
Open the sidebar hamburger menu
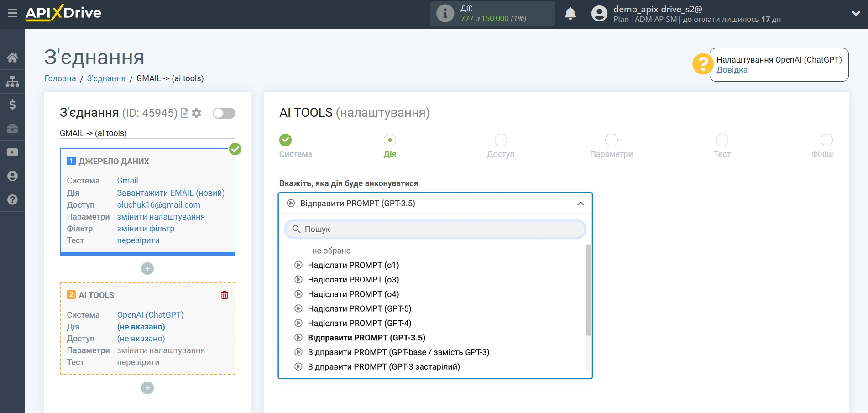tap(12, 13)
